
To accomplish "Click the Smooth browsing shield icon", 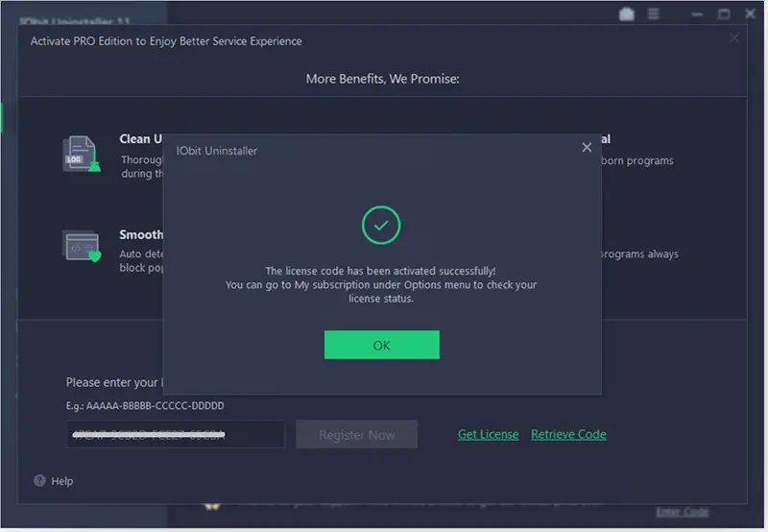I will 82,247.
